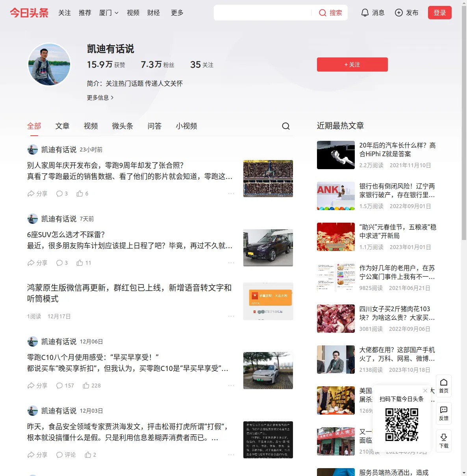This screenshot has height=476, width=467.
Task: Open the 零跑 group photo thumbnail
Action: click(x=268, y=179)
